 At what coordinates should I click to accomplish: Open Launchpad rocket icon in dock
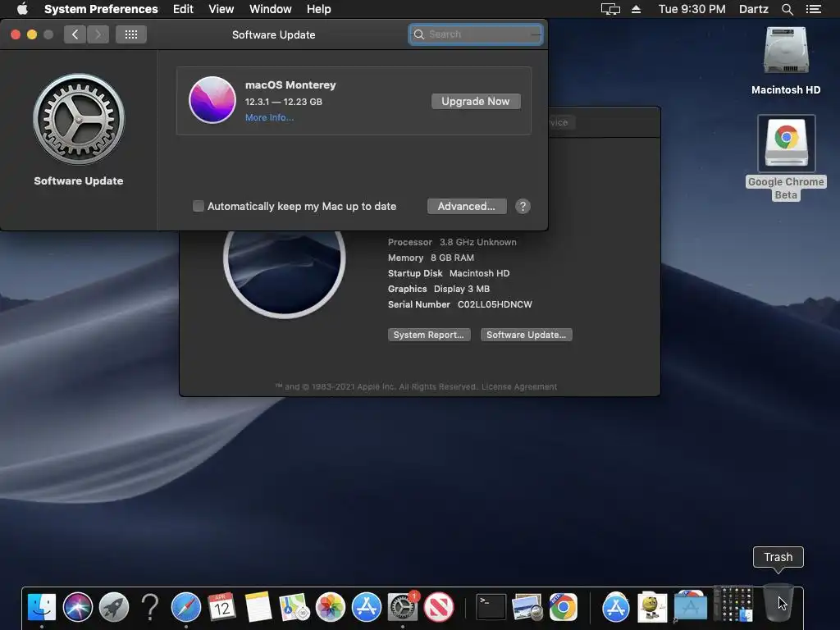(113, 607)
